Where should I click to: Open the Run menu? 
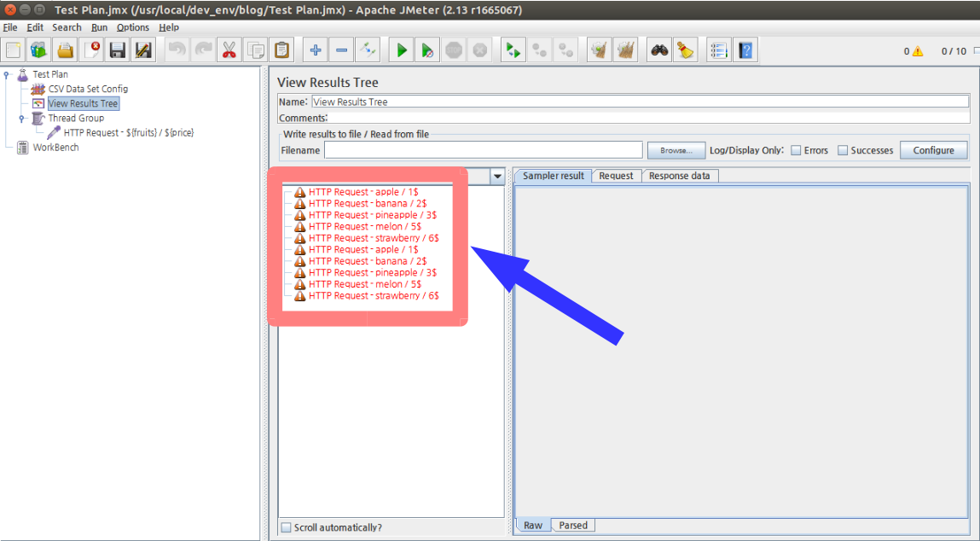coord(100,27)
